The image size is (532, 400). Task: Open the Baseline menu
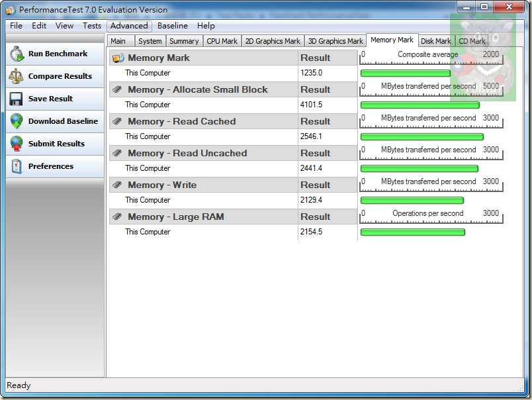(172, 26)
